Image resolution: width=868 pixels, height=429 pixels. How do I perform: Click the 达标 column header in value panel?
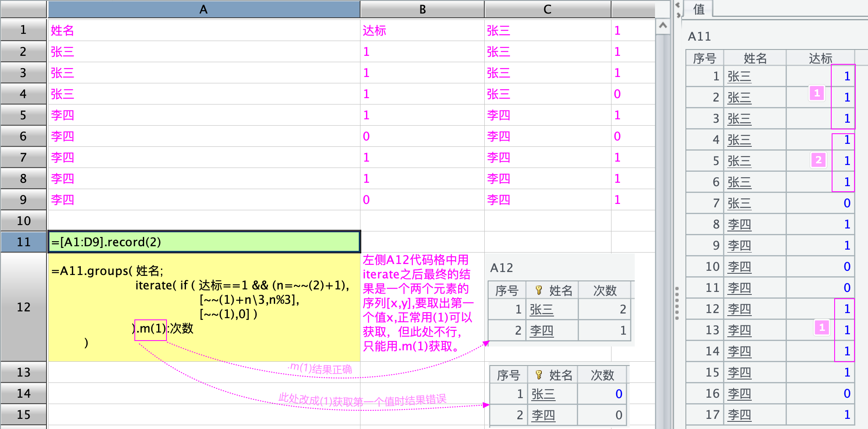pos(820,58)
